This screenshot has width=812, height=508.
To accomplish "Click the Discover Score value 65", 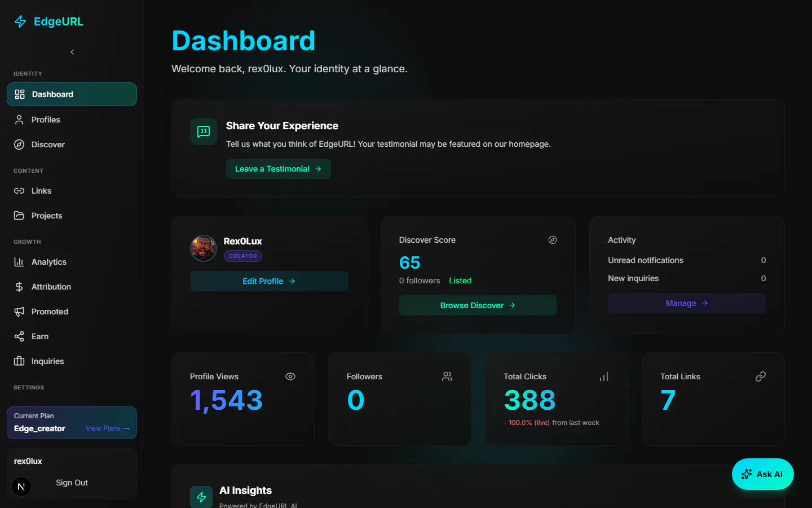I will click(x=410, y=262).
